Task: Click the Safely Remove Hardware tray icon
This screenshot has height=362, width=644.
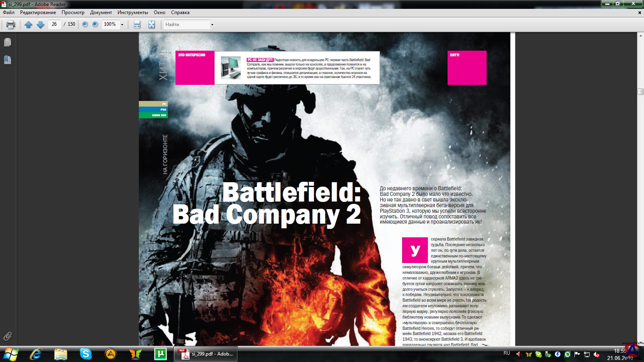Action: (x=548, y=354)
